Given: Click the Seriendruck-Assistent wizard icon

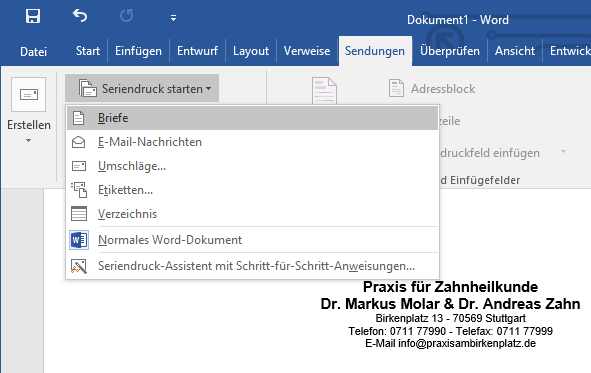Looking at the screenshot, I should (x=79, y=266).
